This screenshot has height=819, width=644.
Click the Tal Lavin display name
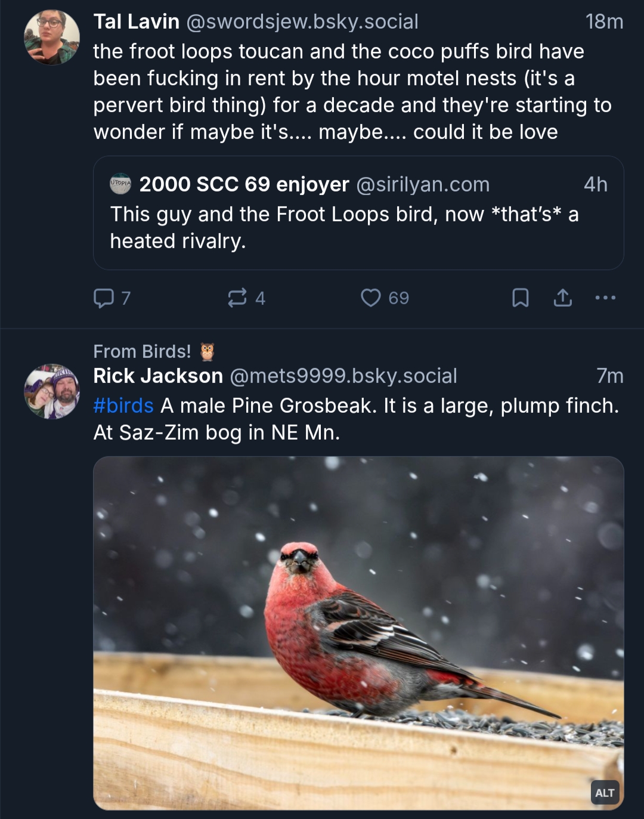tap(136, 21)
